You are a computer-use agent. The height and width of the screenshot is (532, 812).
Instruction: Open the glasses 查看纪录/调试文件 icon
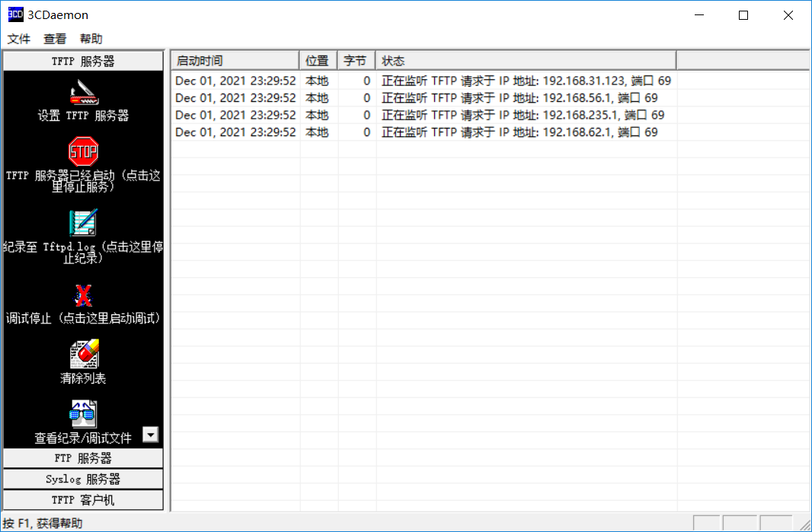pyautogui.click(x=83, y=413)
